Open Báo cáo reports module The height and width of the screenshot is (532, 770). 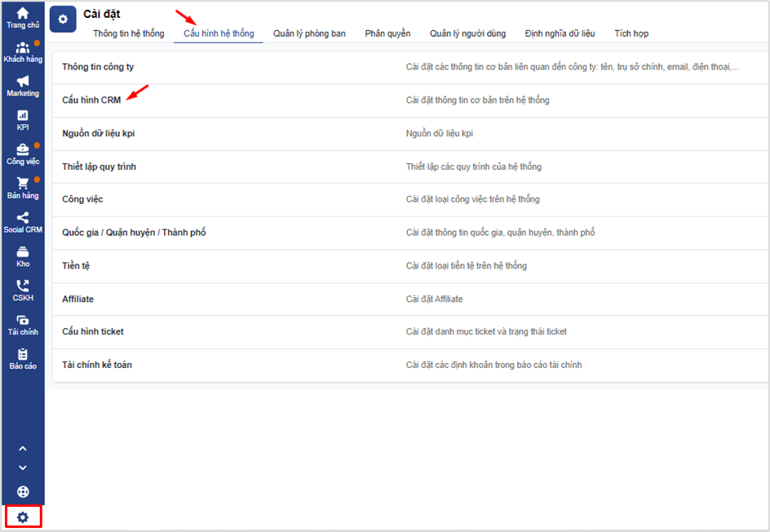pos(23,358)
